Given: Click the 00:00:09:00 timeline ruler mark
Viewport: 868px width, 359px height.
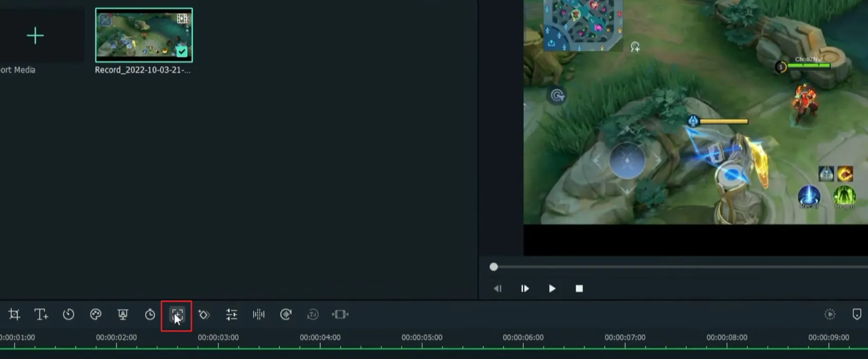Looking at the screenshot, I should coord(829,338).
